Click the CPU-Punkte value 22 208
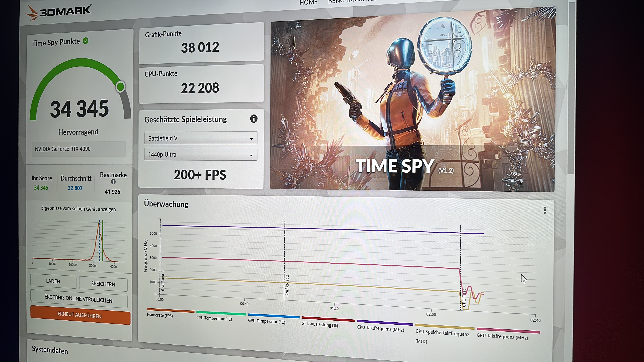 pos(200,88)
